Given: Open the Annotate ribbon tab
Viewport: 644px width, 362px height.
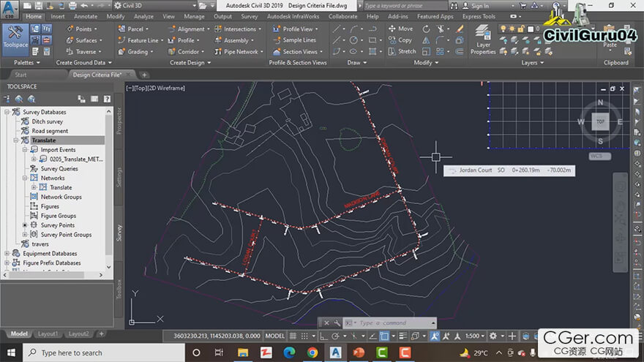Looking at the screenshot, I should pos(86,16).
